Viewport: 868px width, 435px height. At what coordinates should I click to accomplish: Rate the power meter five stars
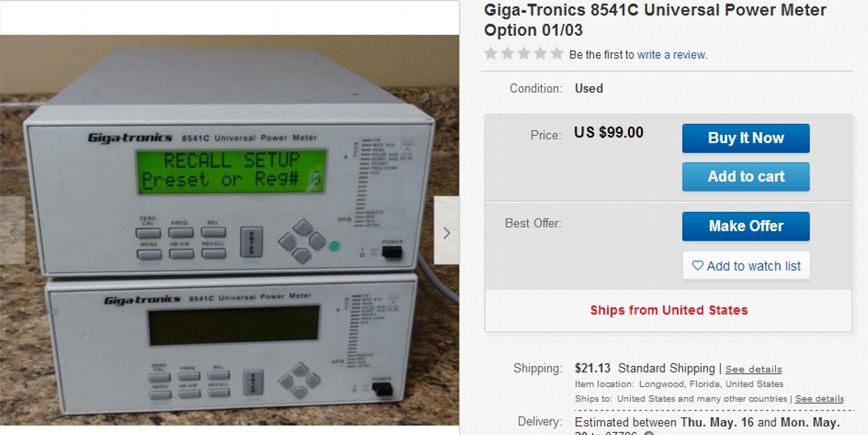tap(557, 54)
